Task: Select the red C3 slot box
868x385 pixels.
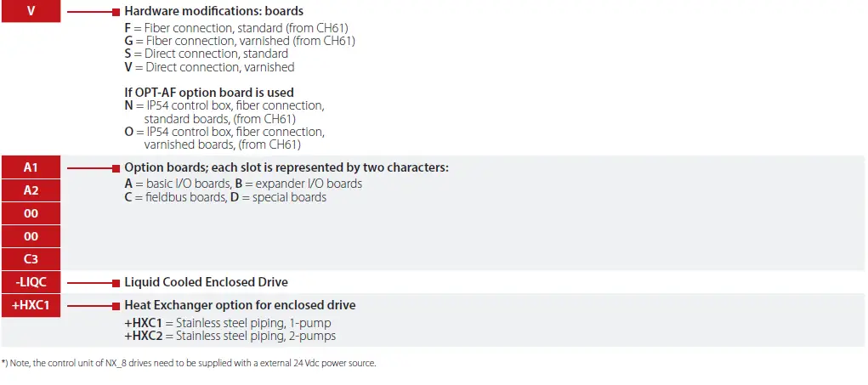Action: tap(31, 259)
